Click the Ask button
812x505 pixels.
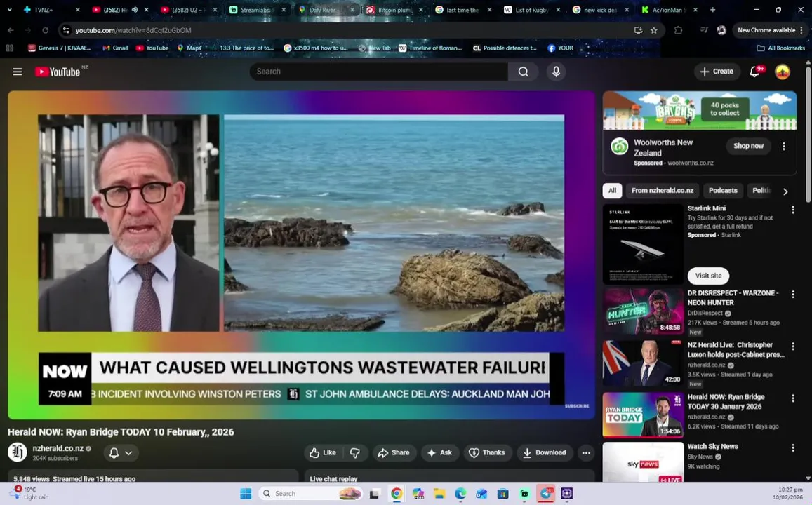(x=439, y=452)
